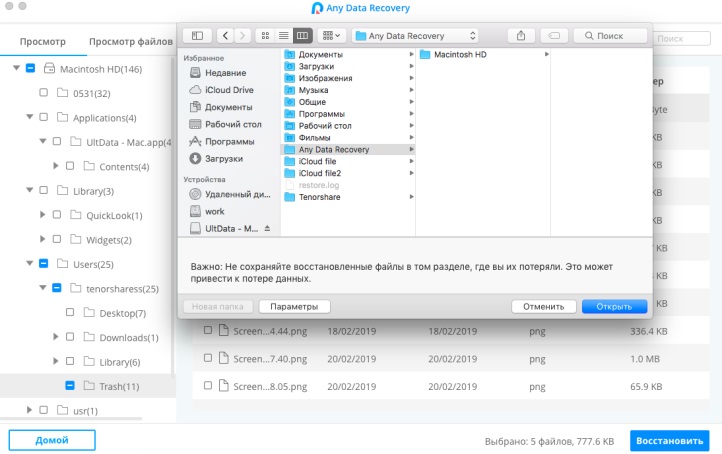Toggle the sidebar in the file dialog
Image resolution: width=722 pixels, height=454 pixels.
click(x=198, y=35)
